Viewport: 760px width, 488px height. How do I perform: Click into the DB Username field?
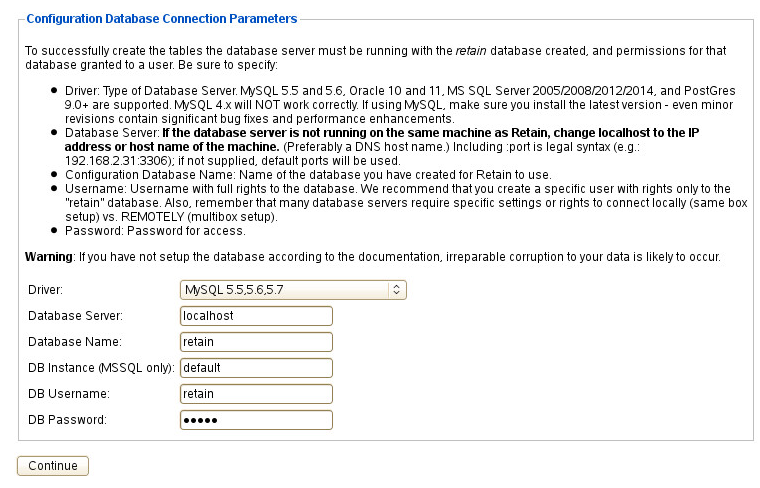pyautogui.click(x=256, y=394)
